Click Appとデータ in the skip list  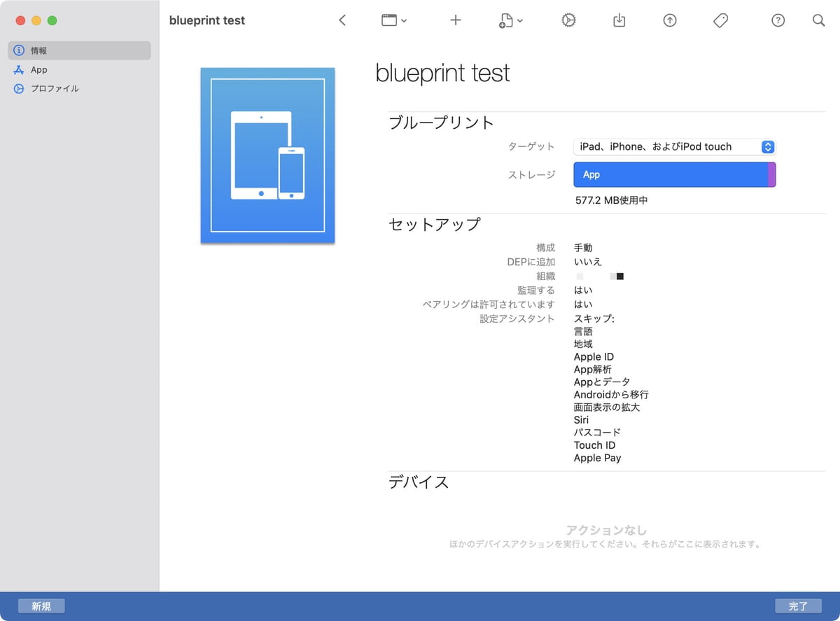tap(602, 382)
